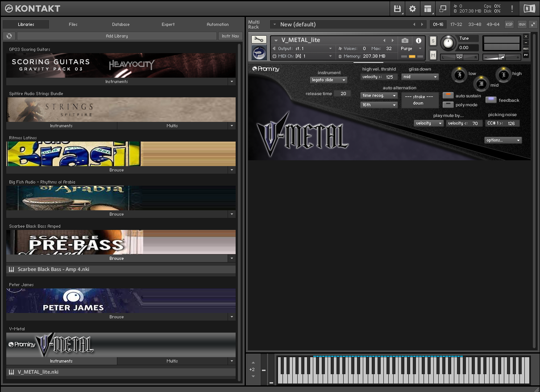Open the instrument dropdown showing legato slide
This screenshot has width=540, height=392.
pyautogui.click(x=328, y=80)
